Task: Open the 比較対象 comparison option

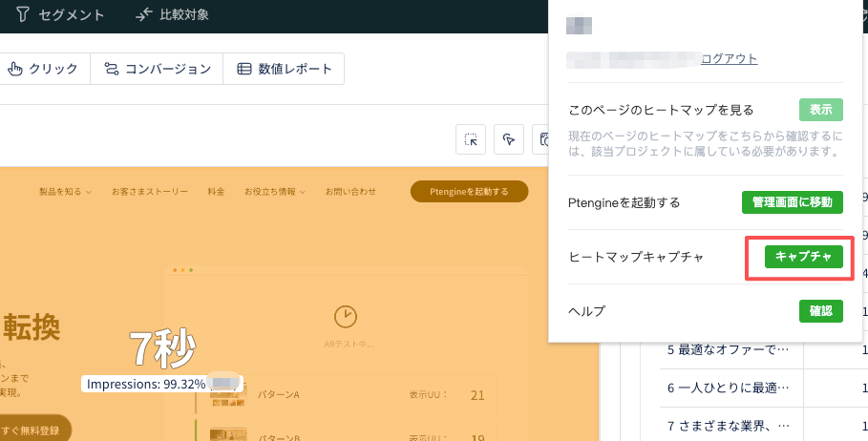Action: coord(172,15)
